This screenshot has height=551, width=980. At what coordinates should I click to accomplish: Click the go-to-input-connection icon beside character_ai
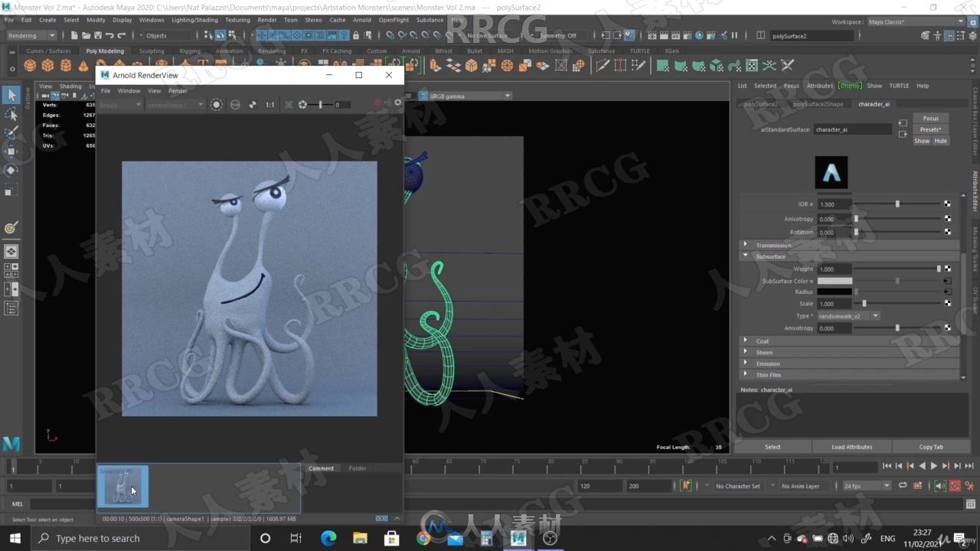point(903,122)
